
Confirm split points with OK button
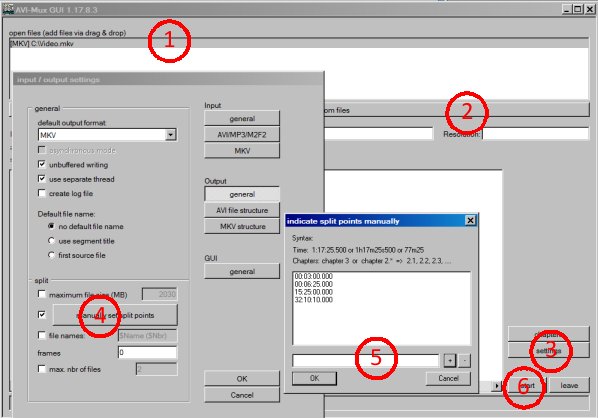pos(314,378)
